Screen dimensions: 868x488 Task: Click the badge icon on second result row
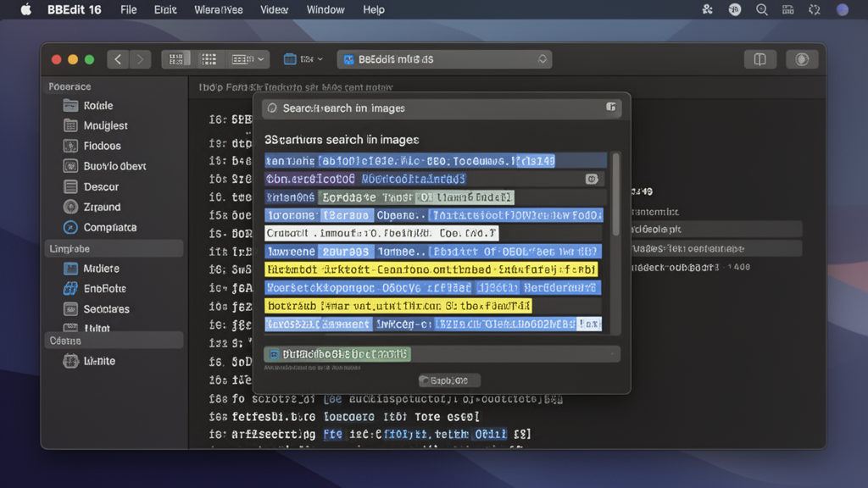click(591, 179)
